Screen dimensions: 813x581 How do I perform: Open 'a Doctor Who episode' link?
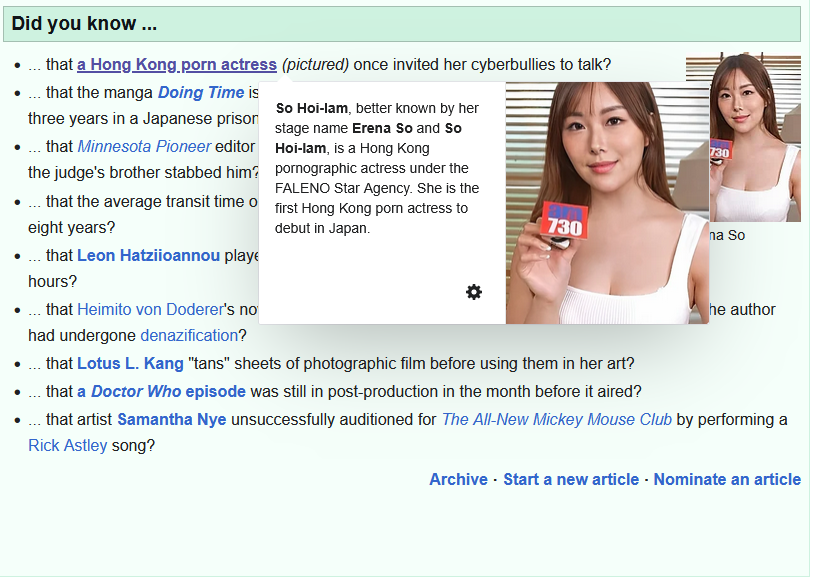click(x=161, y=391)
